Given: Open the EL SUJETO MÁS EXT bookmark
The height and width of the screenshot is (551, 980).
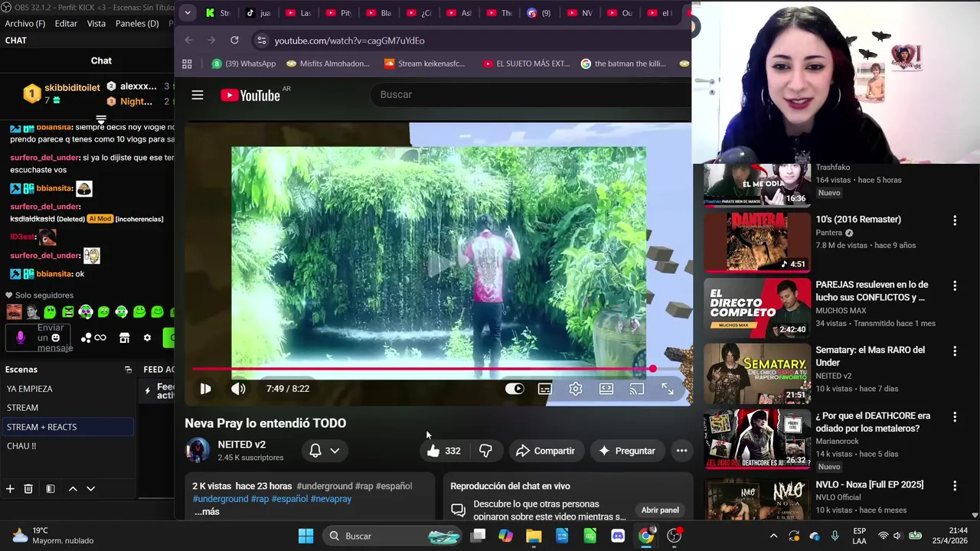Looking at the screenshot, I should (x=525, y=64).
